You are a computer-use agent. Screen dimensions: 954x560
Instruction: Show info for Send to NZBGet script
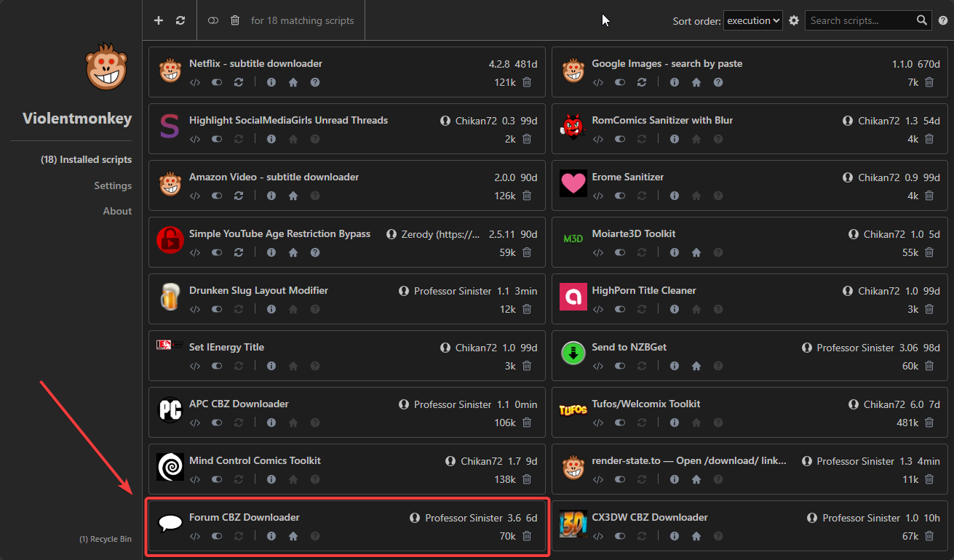pyautogui.click(x=675, y=366)
